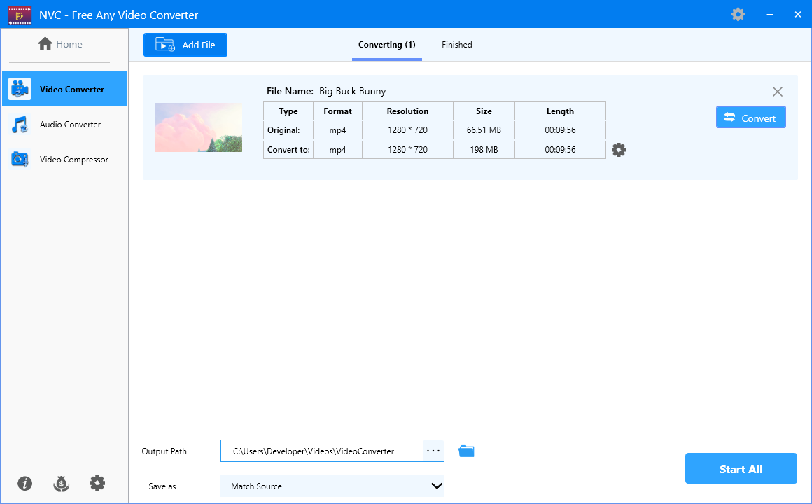Open settings gear at sidebar bottom
812x504 pixels.
pyautogui.click(x=97, y=483)
